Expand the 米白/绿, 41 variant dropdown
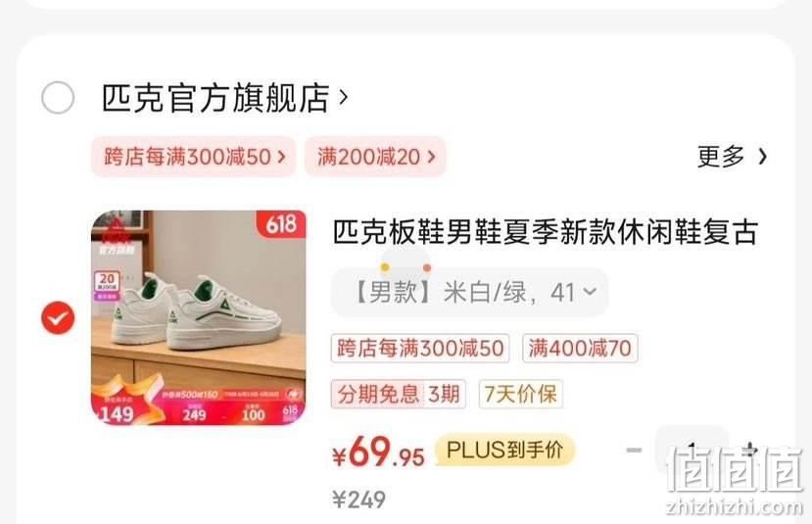This screenshot has height=524, width=812. click(x=470, y=293)
